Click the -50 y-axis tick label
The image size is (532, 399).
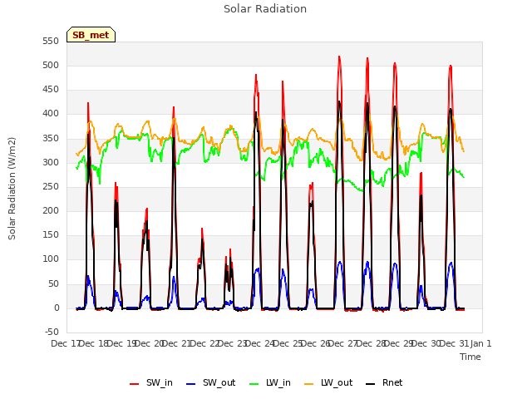(x=52, y=332)
